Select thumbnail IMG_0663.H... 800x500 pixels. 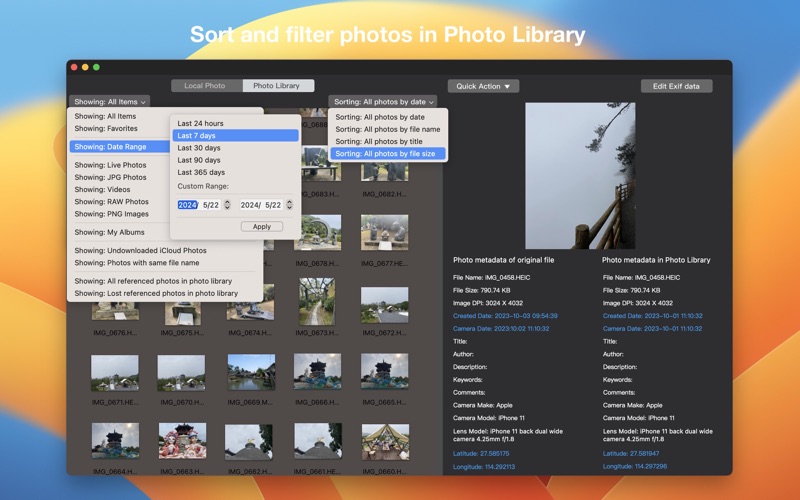coord(182,440)
